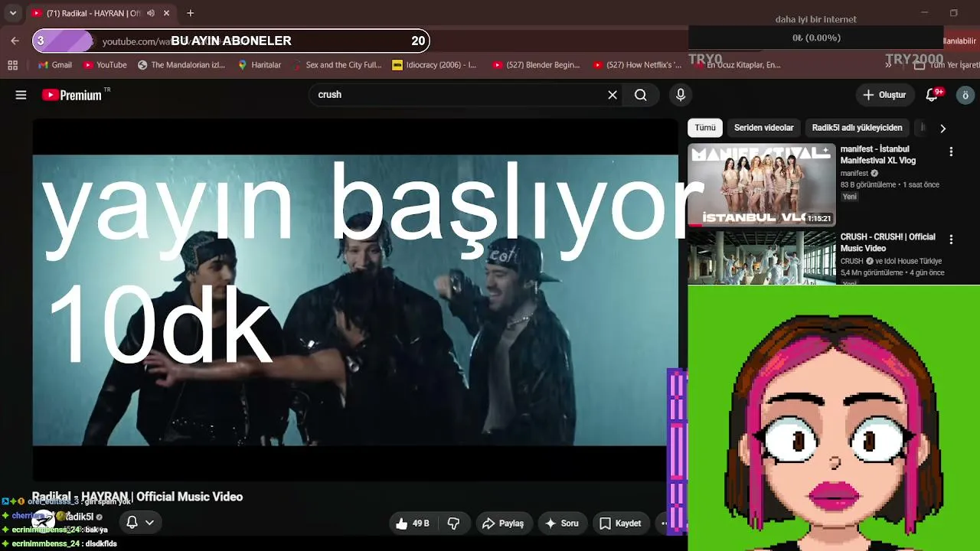Open the Gmail bookmark

[x=55, y=65]
